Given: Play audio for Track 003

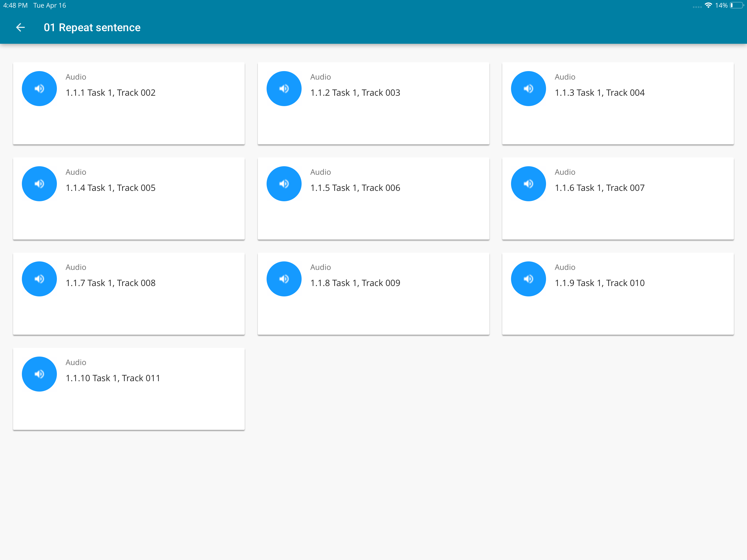Looking at the screenshot, I should pos(284,89).
